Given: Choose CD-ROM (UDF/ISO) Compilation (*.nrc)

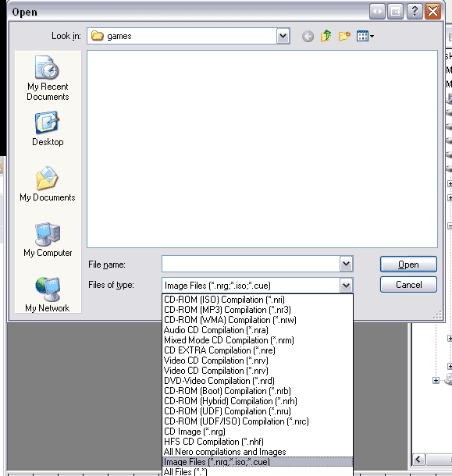Looking at the screenshot, I should pos(258,421).
